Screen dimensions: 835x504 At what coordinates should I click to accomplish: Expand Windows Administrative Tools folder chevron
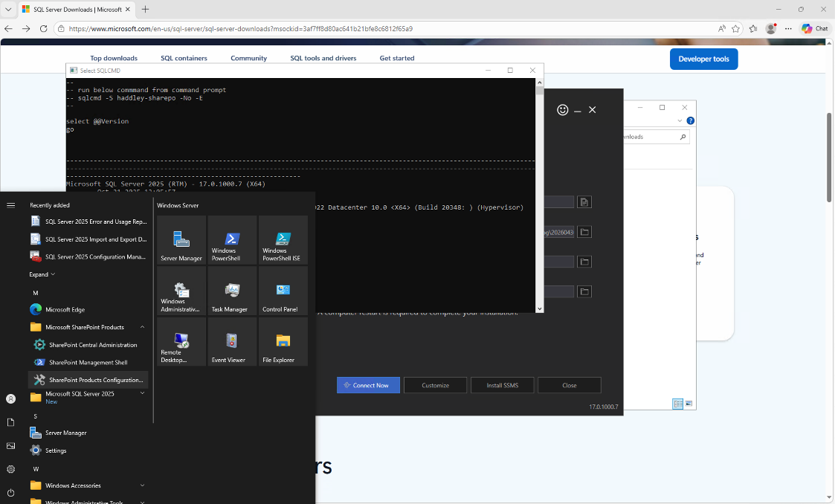(142, 501)
